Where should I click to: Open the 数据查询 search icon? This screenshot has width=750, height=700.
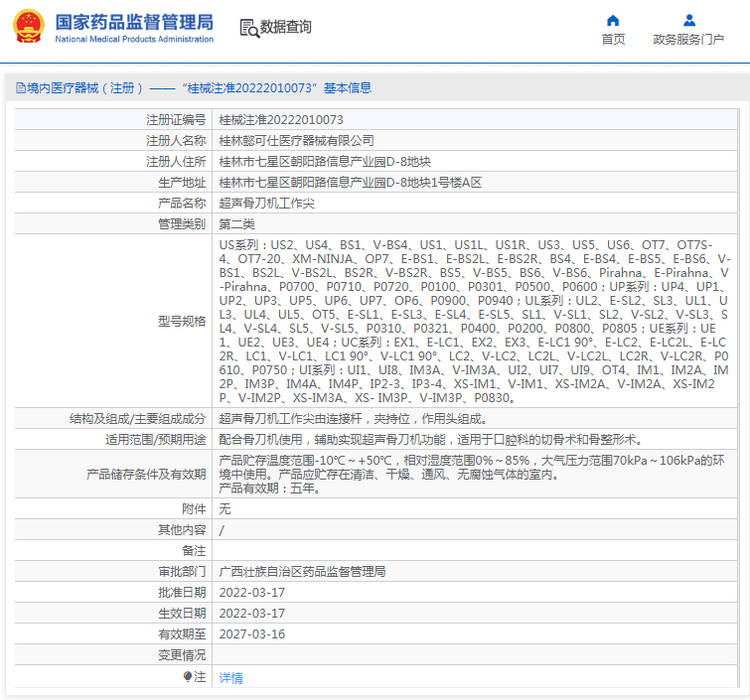(x=249, y=28)
